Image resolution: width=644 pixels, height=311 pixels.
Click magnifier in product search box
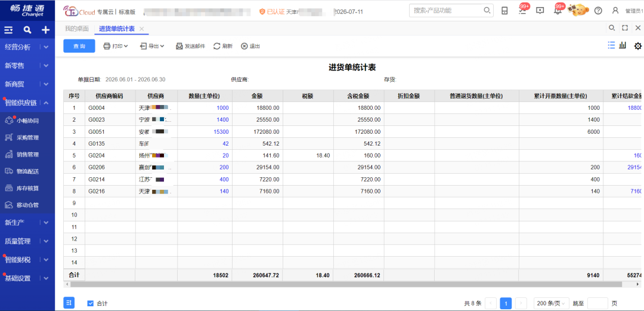point(487,10)
